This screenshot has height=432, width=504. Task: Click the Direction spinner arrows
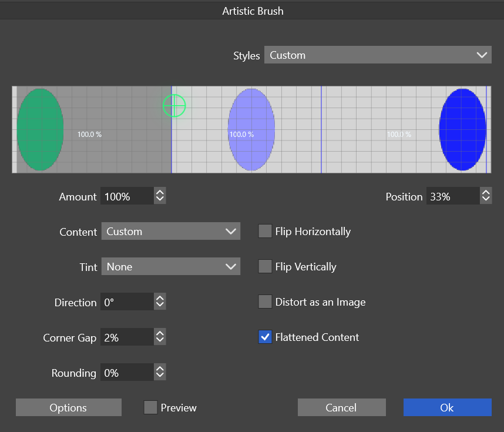tap(160, 302)
